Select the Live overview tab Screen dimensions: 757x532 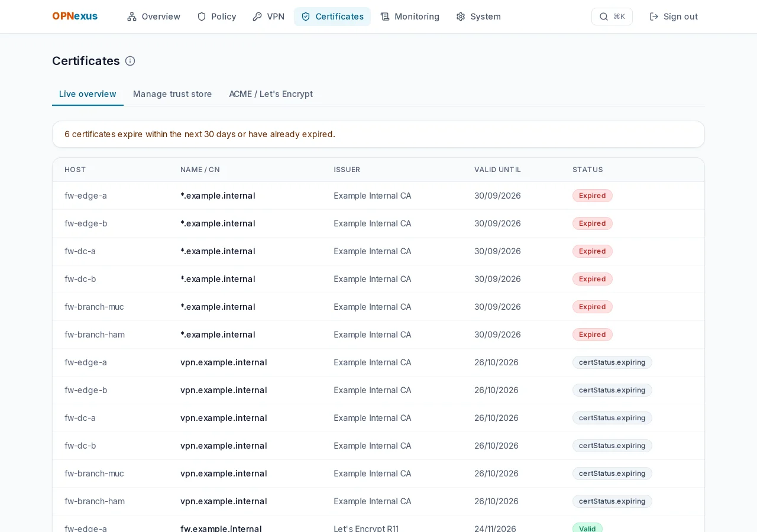(88, 94)
